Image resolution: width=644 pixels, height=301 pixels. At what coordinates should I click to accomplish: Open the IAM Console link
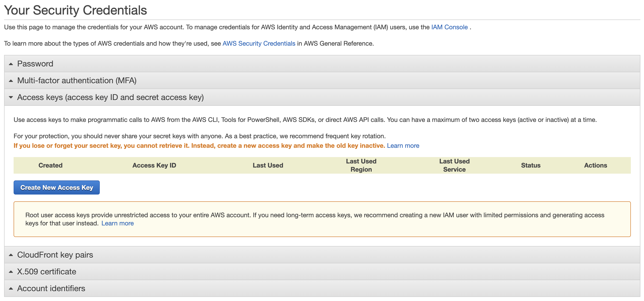(x=449, y=27)
